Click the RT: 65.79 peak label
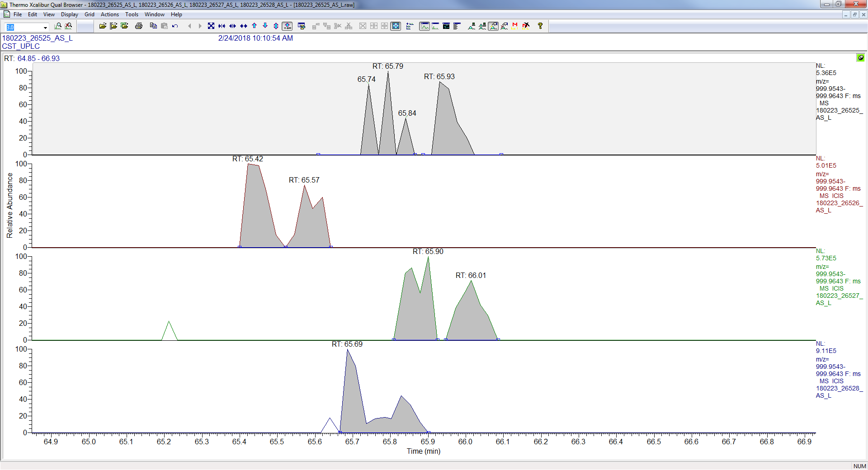This screenshot has width=868, height=470. (x=387, y=66)
